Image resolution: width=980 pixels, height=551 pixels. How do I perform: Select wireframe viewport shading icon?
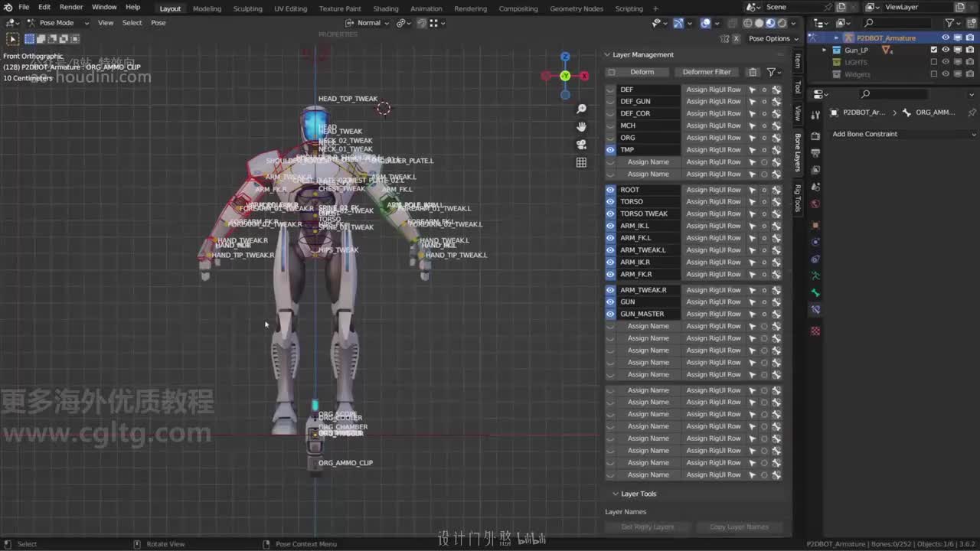tap(748, 23)
